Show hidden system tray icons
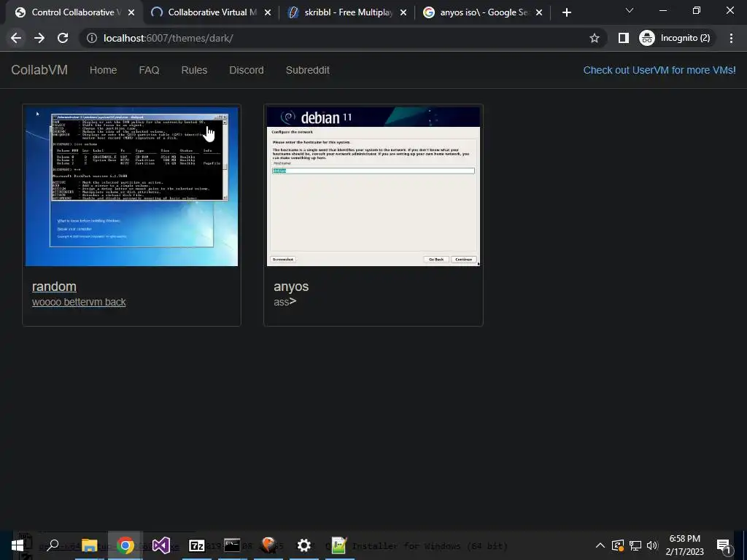Image resolution: width=747 pixels, height=560 pixels. click(600, 545)
